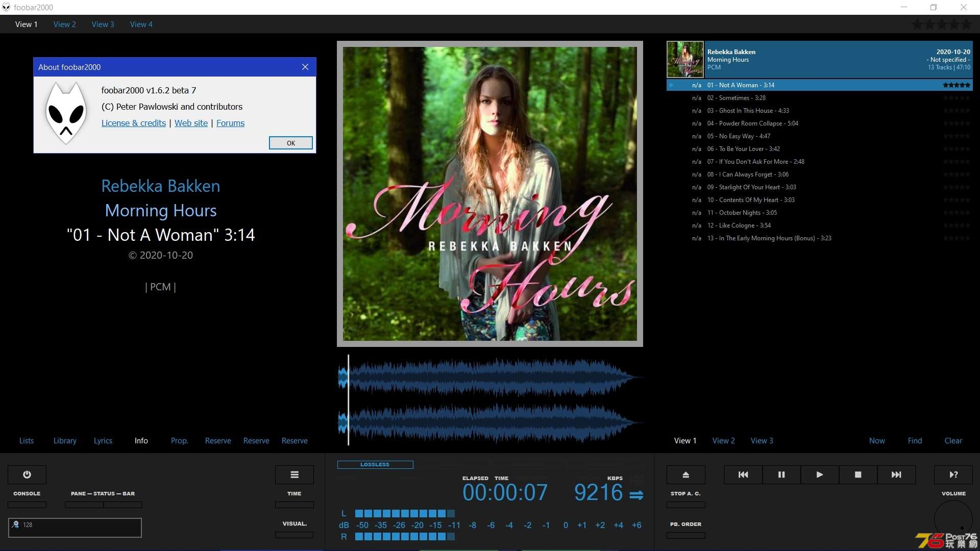The width and height of the screenshot is (980, 551).
Task: Select track 02 - Sometimes
Action: 820,98
